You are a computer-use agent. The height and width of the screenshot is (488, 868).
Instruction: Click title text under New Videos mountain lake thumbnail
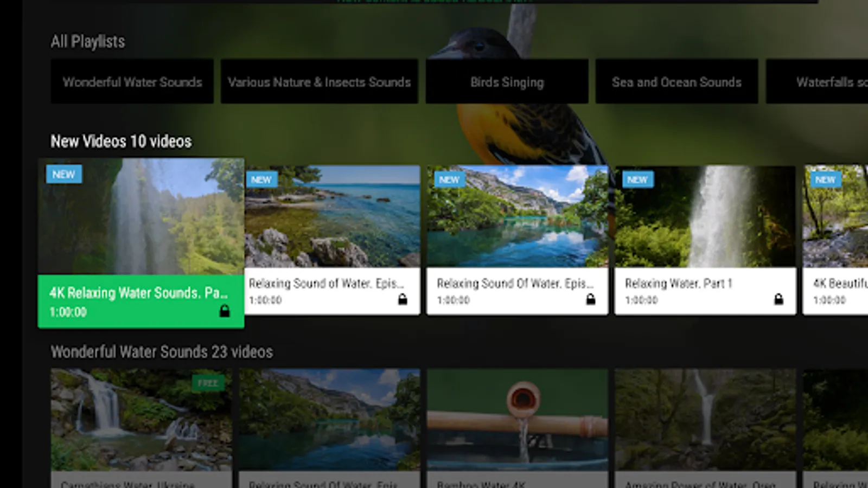pos(515,283)
